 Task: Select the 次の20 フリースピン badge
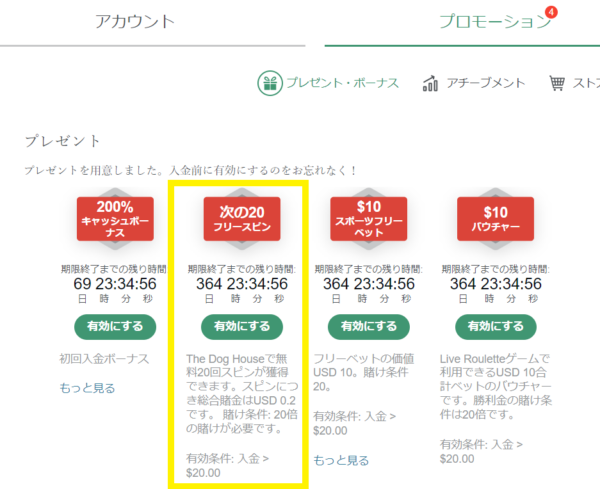coord(242,219)
